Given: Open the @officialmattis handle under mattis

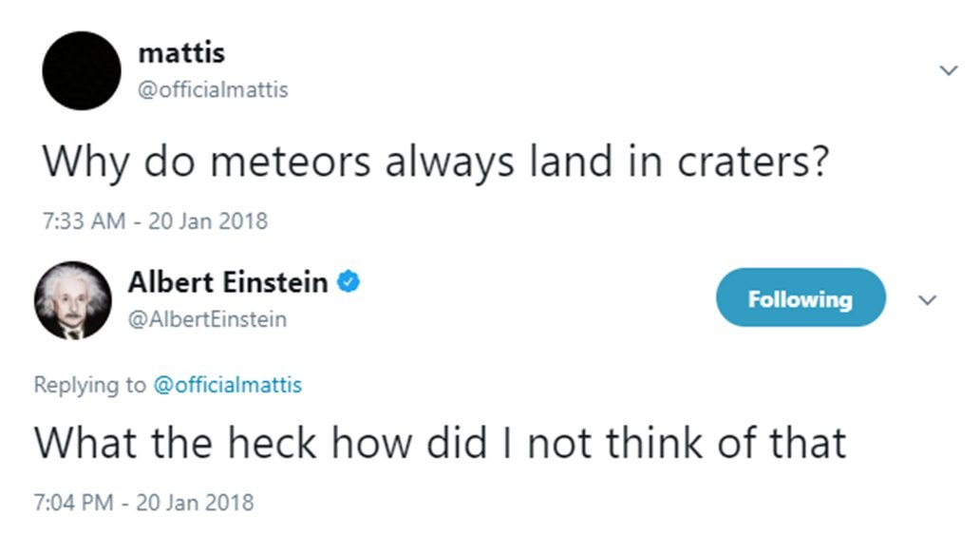Looking at the screenshot, I should [213, 89].
